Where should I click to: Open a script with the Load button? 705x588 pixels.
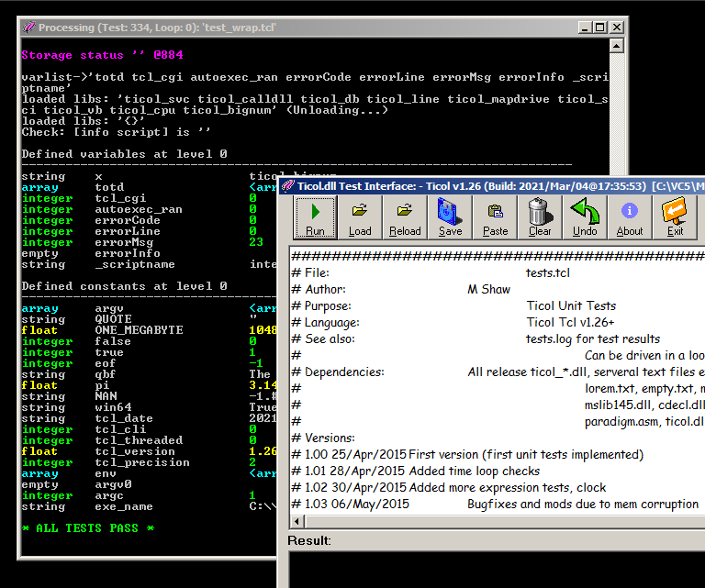click(x=360, y=217)
